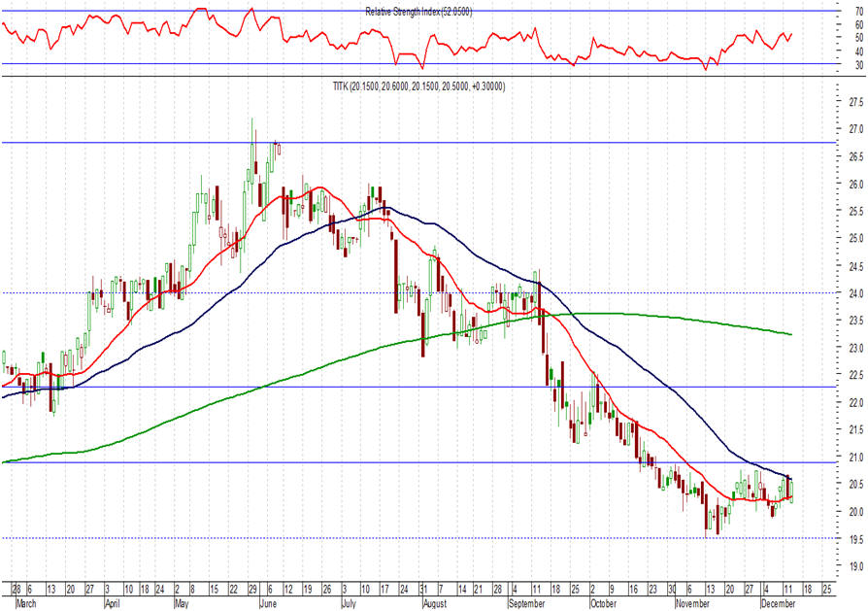868x611 pixels.
Task: Click date label 14 in August
Action: tap(462, 589)
